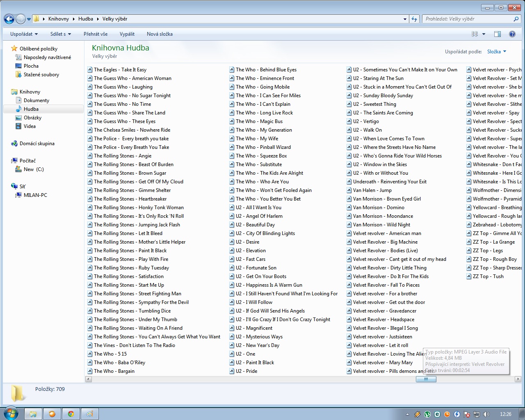Screen dimensions: 525x420
Task: Open the view options dropdown arrow
Action: coord(484,34)
